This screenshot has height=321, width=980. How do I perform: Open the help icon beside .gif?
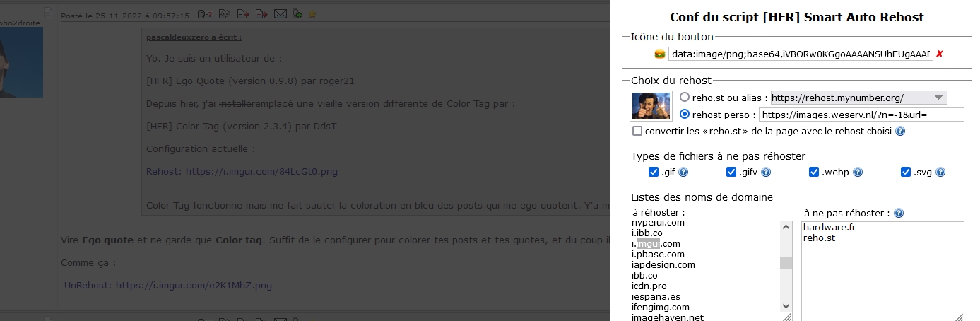coord(683,172)
